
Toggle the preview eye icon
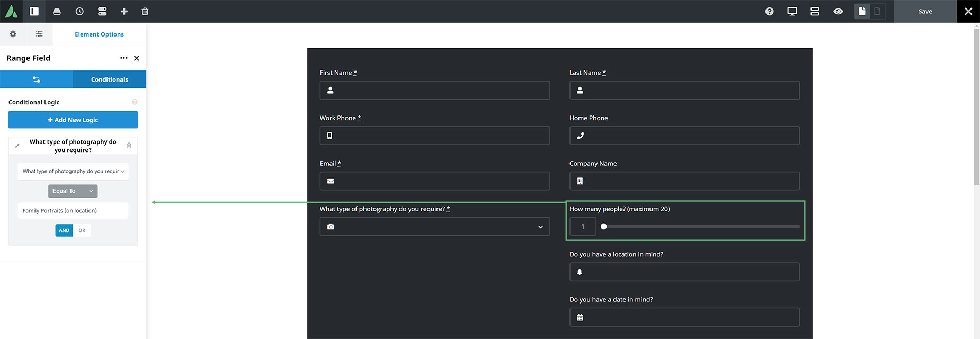click(838, 11)
